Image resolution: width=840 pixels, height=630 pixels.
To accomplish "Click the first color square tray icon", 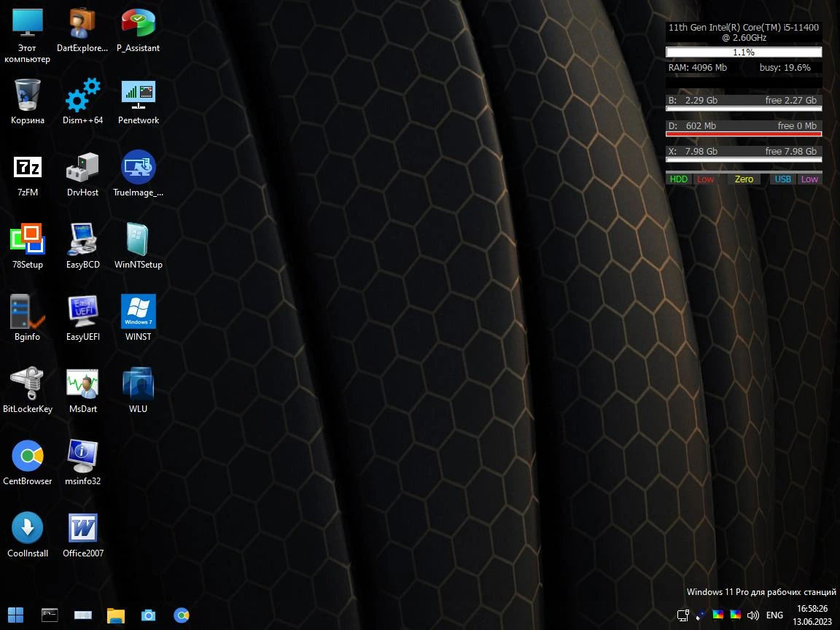I will (x=717, y=615).
